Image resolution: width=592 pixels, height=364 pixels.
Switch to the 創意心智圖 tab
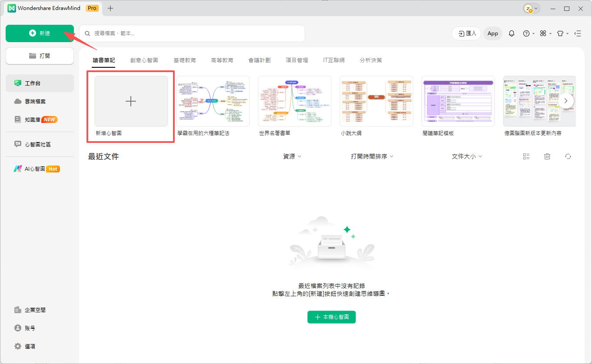point(144,60)
